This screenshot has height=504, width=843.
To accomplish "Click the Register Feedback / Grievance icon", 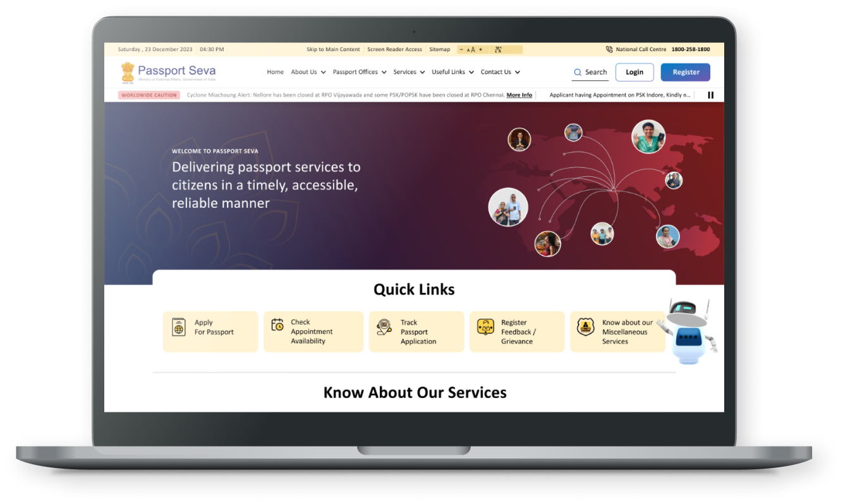I will pos(485,327).
